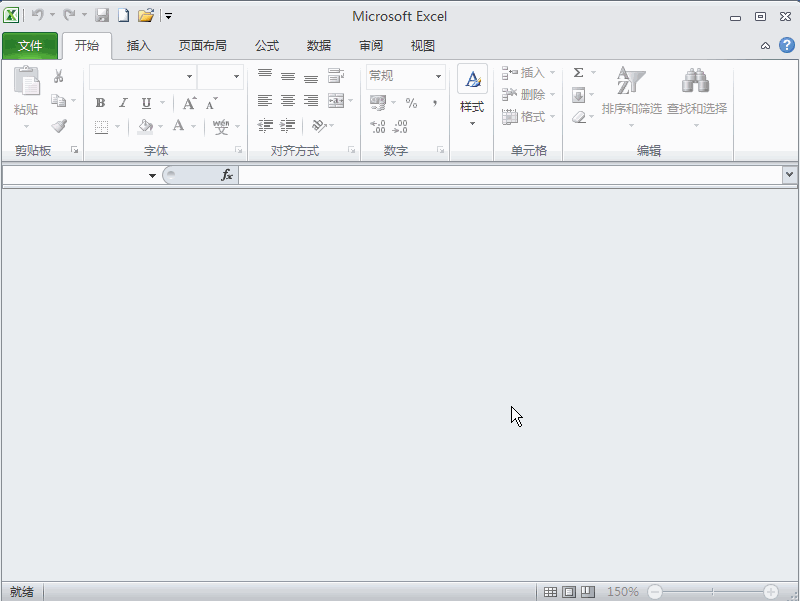Switch to the 公式 Formulas tab
The width and height of the screenshot is (800, 601).
tap(267, 46)
